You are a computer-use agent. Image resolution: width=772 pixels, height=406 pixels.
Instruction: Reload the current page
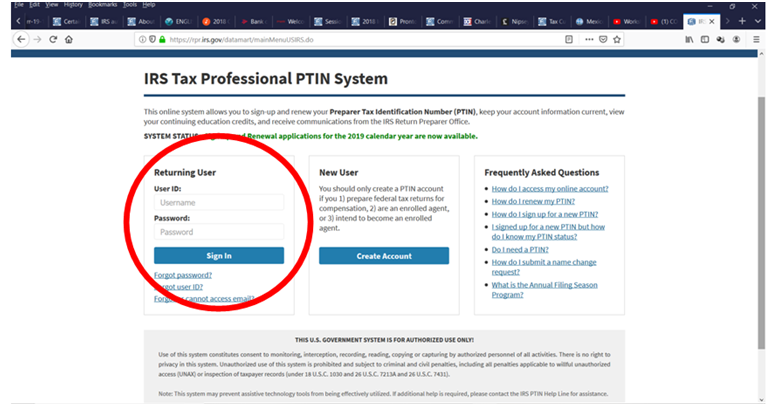[53, 39]
